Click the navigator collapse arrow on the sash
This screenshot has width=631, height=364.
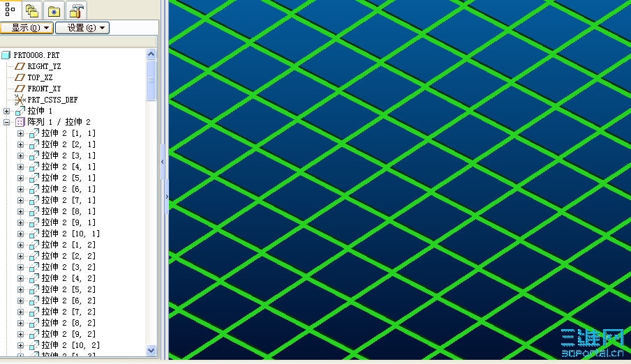(x=163, y=162)
